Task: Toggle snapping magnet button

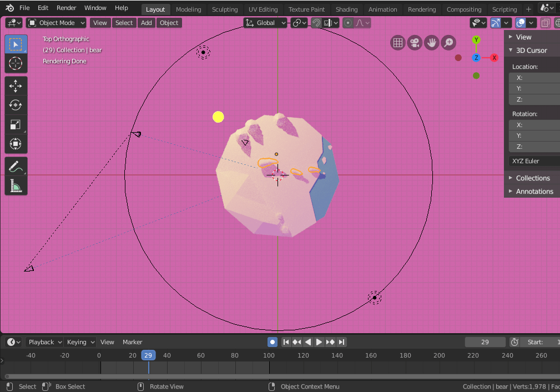Action: pyautogui.click(x=316, y=23)
